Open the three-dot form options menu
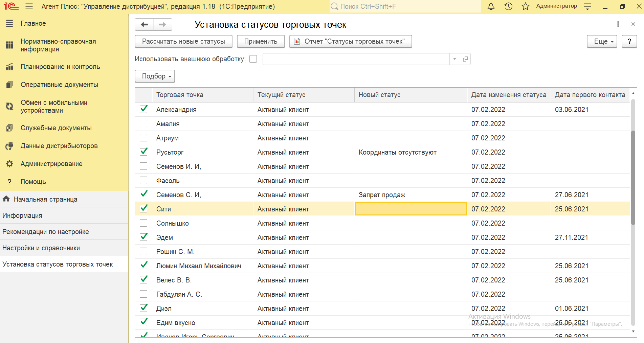644x343 pixels. tap(618, 24)
